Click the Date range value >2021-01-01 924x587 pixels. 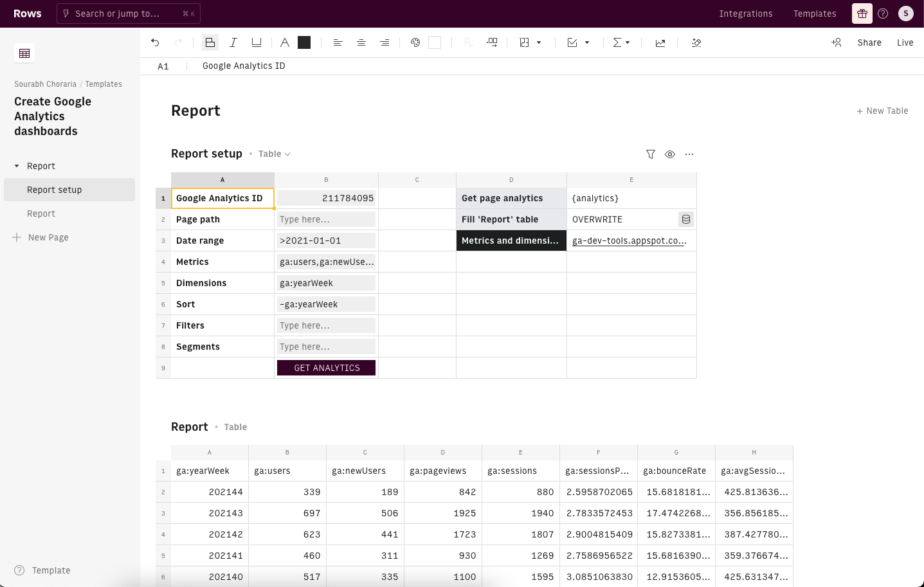click(326, 240)
